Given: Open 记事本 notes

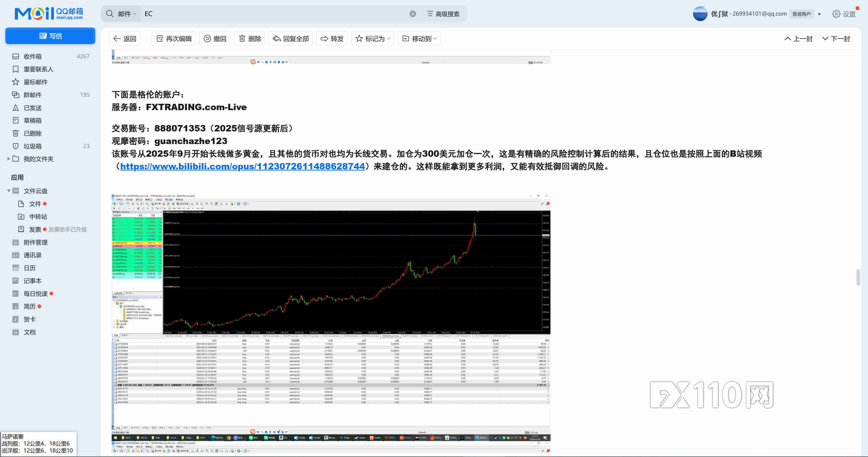Looking at the screenshot, I should pos(32,280).
